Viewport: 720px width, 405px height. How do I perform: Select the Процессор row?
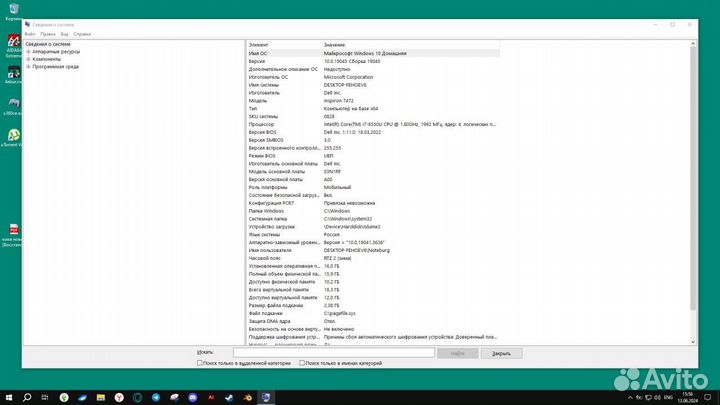click(x=373, y=124)
